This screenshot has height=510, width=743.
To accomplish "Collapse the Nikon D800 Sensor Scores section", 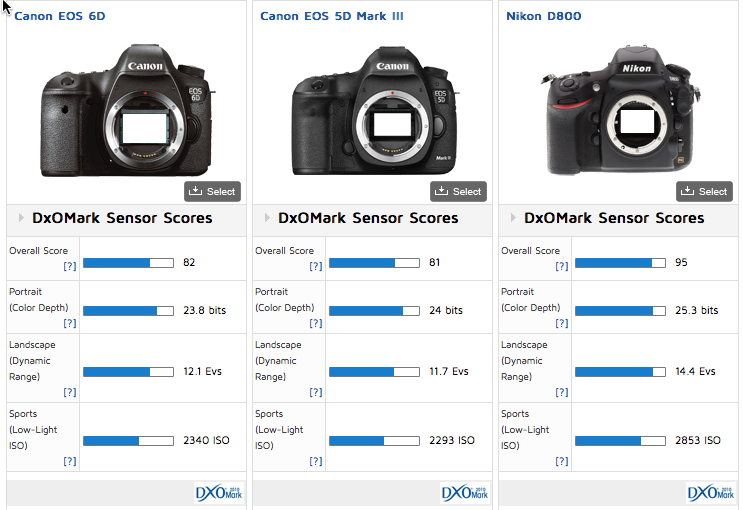I will tap(513, 218).
